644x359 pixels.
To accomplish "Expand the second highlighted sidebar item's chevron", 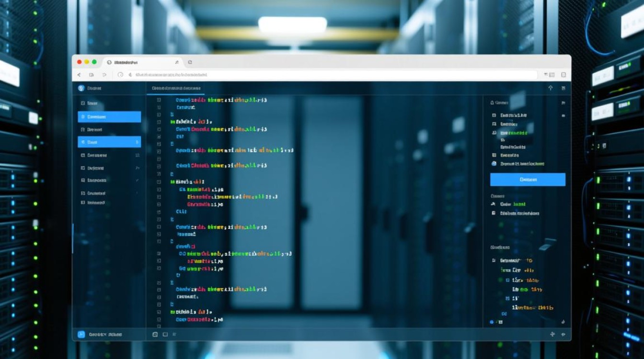I will (137, 142).
